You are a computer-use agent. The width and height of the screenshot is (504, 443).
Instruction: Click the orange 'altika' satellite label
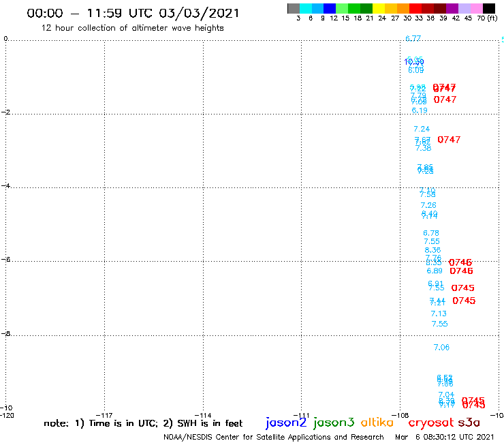pyautogui.click(x=377, y=423)
